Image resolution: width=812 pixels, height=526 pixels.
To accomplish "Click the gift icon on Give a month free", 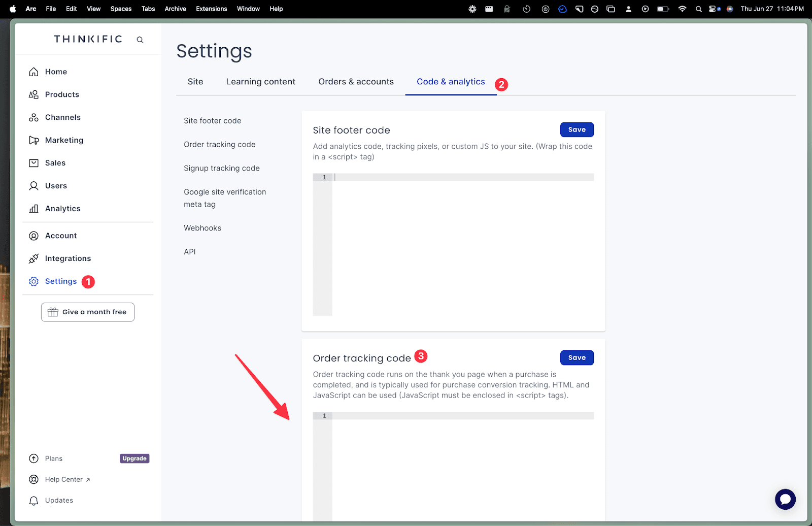I will pos(53,312).
